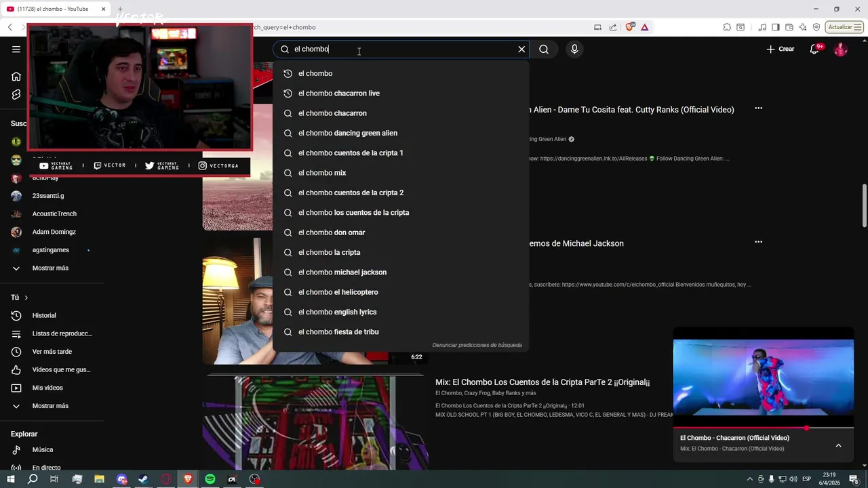Select suggestion 'el chombo chacarron'

point(401,113)
